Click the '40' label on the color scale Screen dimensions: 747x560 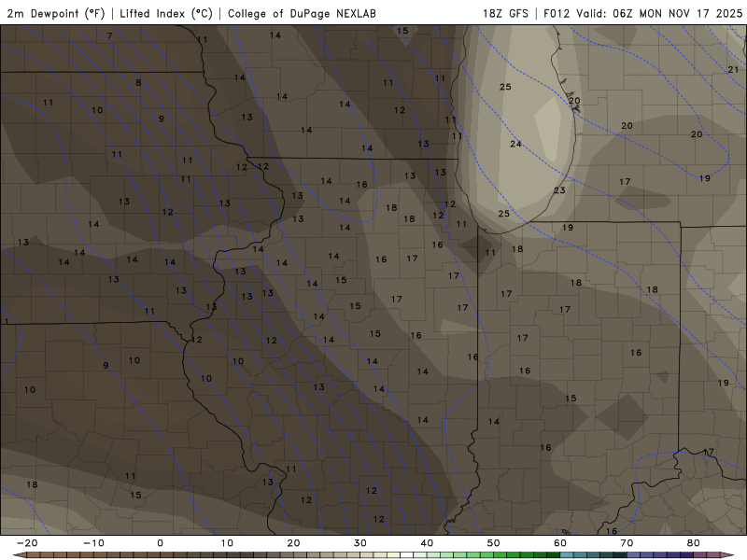coord(427,543)
